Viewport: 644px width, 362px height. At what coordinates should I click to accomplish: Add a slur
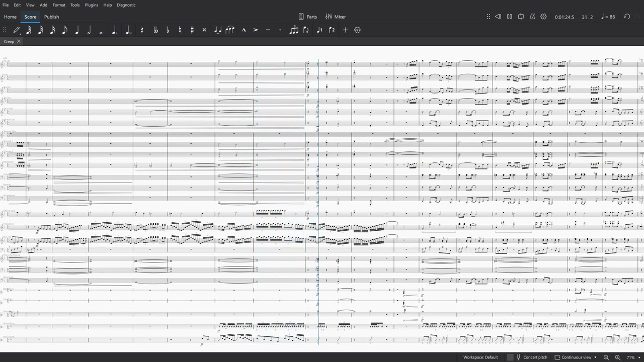[x=230, y=30]
